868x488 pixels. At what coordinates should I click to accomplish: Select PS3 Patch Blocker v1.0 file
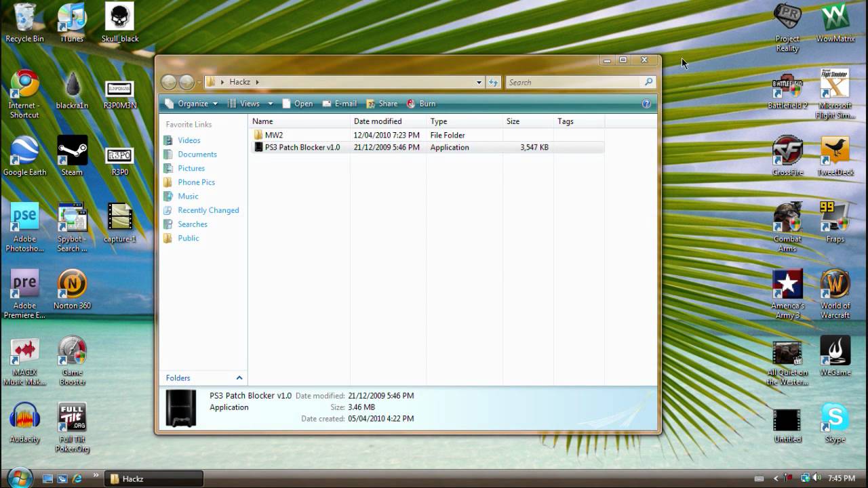pyautogui.click(x=427, y=147)
